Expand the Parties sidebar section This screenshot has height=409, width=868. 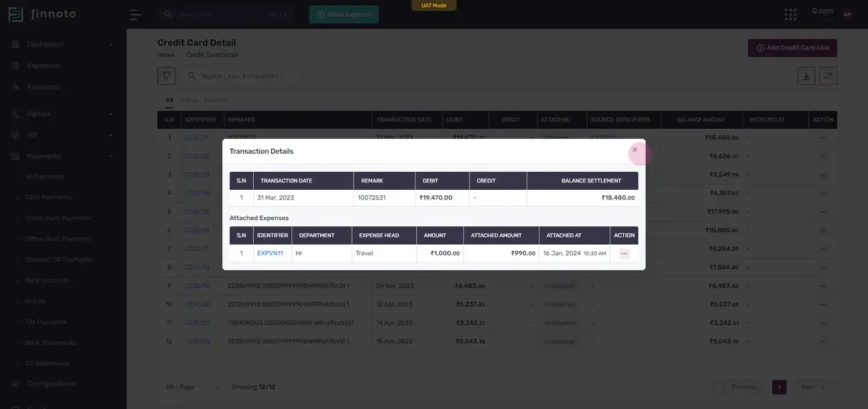coord(111,114)
